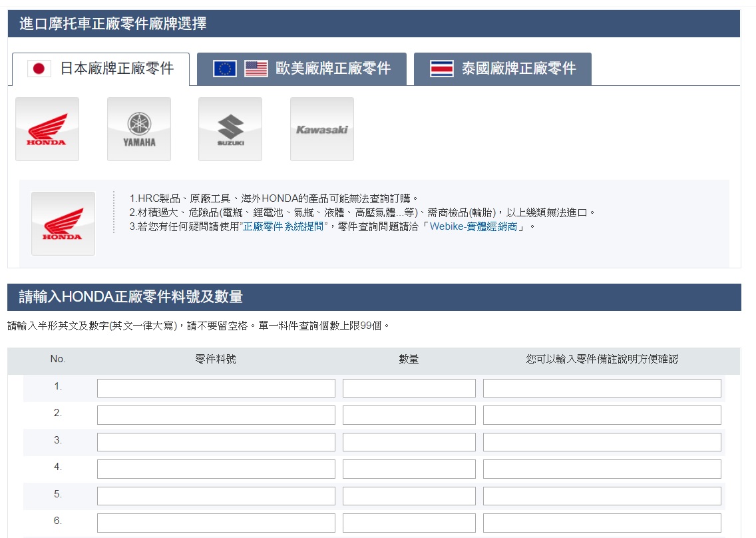Viewport: 756px width, 538px height.
Task: Focus part number field in row 2
Action: 216,415
